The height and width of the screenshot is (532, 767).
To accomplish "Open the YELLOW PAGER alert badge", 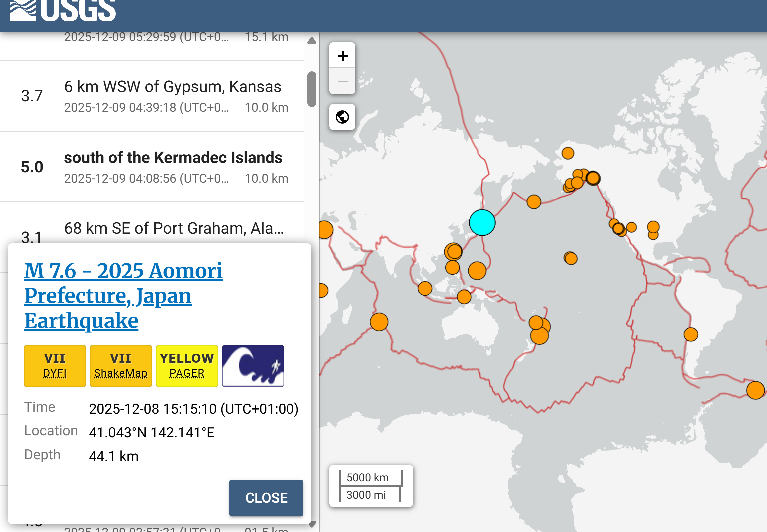I will [187, 366].
